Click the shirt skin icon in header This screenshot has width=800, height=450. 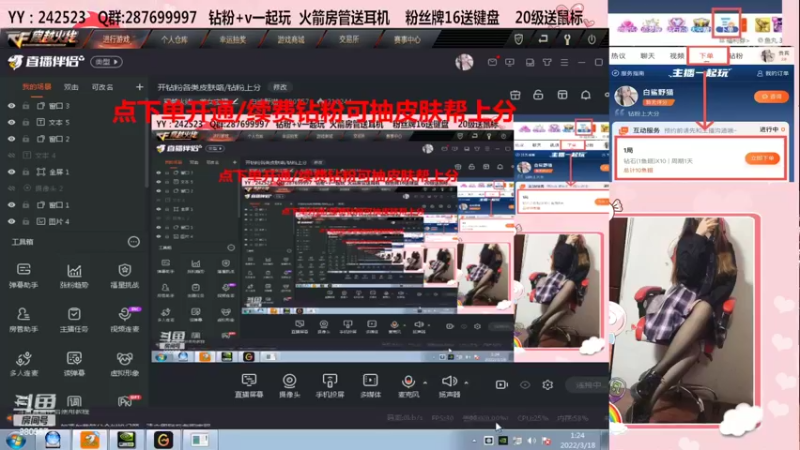pyautogui.click(x=547, y=62)
